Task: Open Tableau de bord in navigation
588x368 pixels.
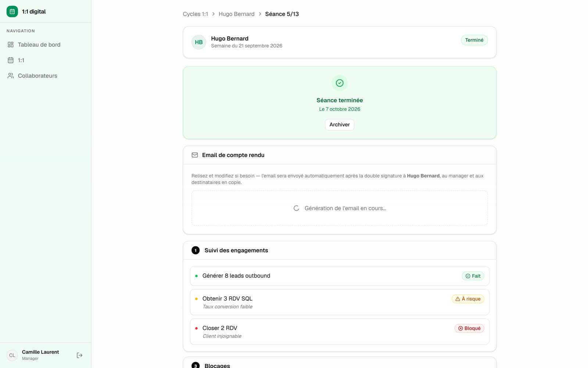Action: (46, 45)
